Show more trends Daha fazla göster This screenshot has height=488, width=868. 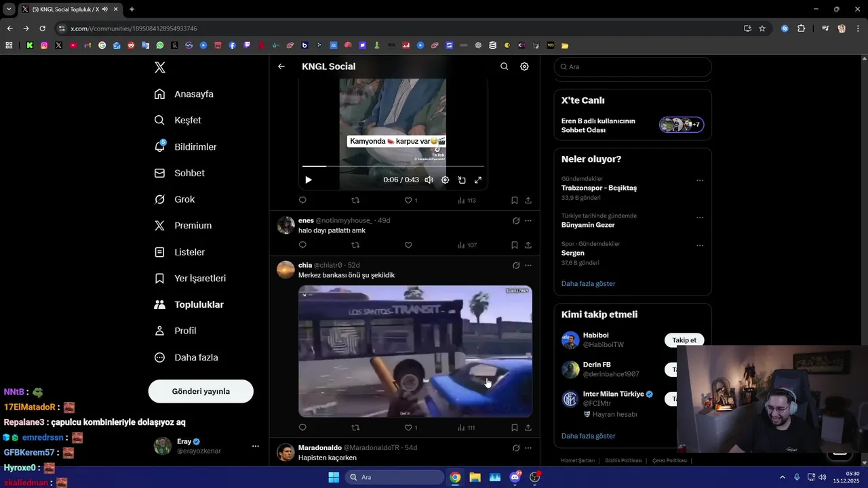tap(588, 283)
